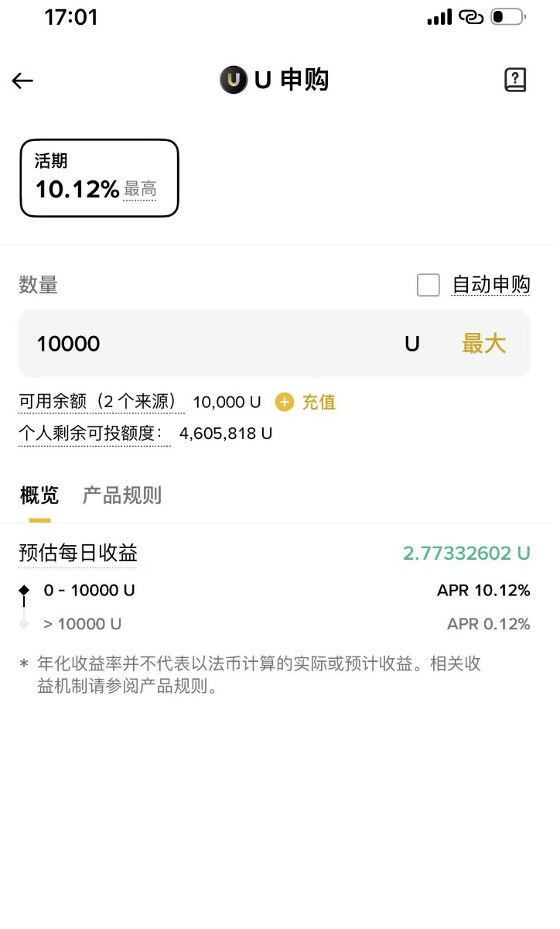560x929 pixels.
Task: Tap the U coin logo icon
Action: tap(233, 80)
